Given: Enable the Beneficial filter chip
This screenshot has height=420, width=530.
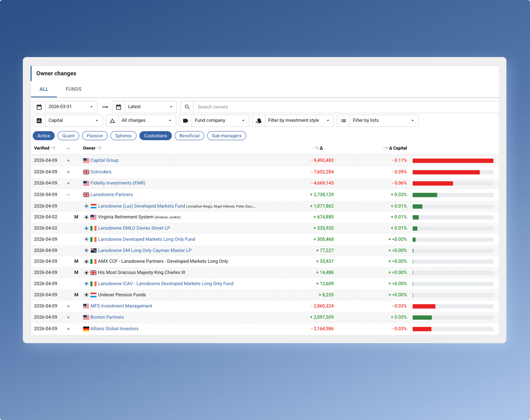Looking at the screenshot, I should click(189, 136).
